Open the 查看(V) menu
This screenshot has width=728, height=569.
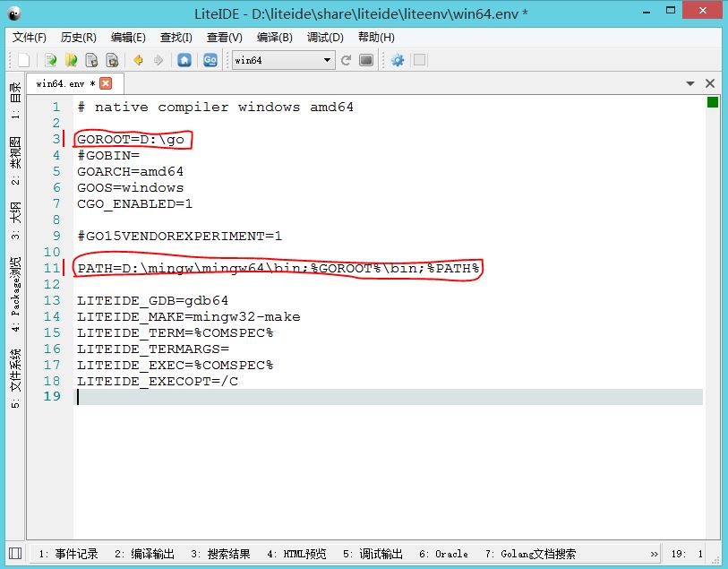coord(225,37)
